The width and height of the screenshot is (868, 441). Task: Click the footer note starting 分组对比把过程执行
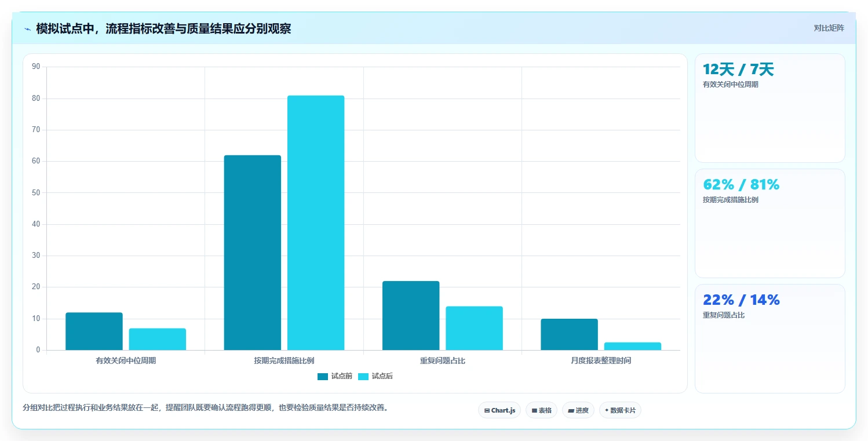pyautogui.click(x=205, y=407)
